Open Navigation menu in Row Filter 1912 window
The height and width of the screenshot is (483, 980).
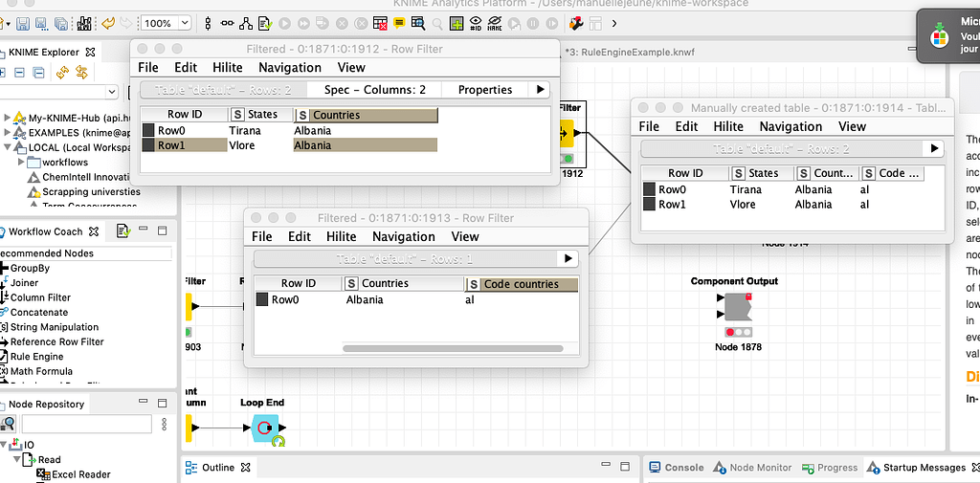290,68
